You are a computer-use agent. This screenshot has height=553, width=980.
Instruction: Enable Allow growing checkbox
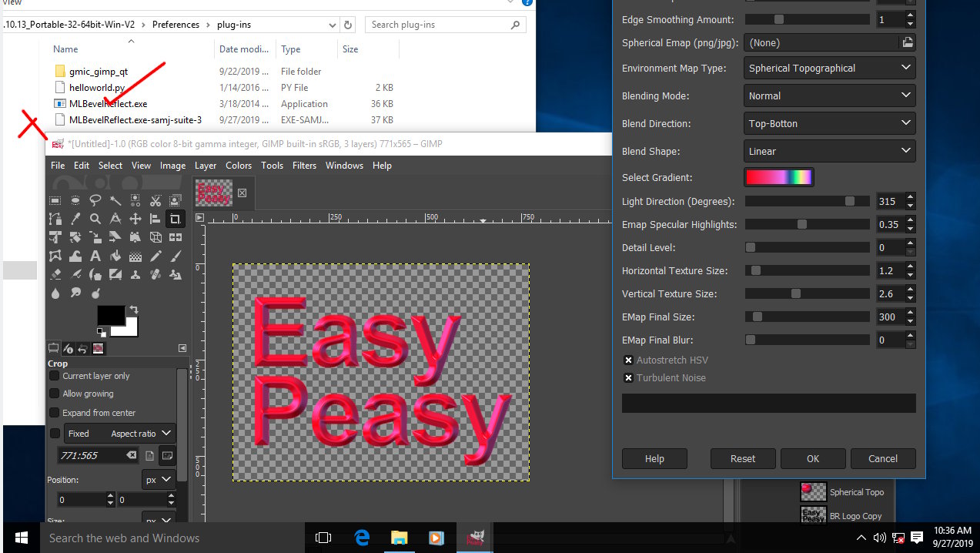(x=55, y=394)
